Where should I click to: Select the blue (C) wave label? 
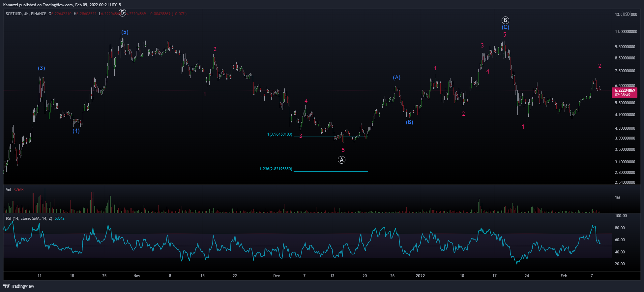506,27
